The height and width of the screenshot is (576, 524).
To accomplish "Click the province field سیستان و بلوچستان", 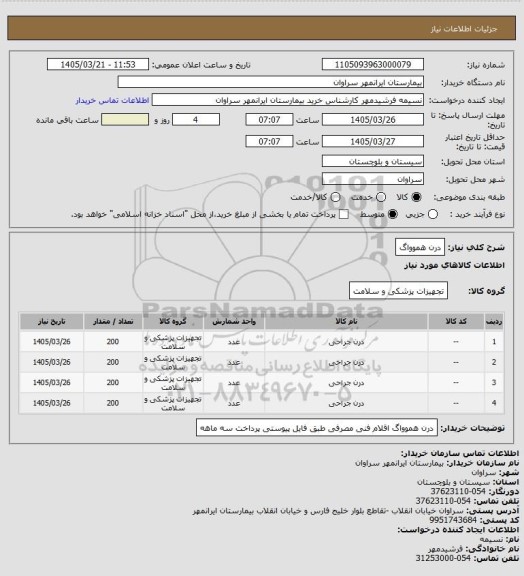I will (x=373, y=161).
